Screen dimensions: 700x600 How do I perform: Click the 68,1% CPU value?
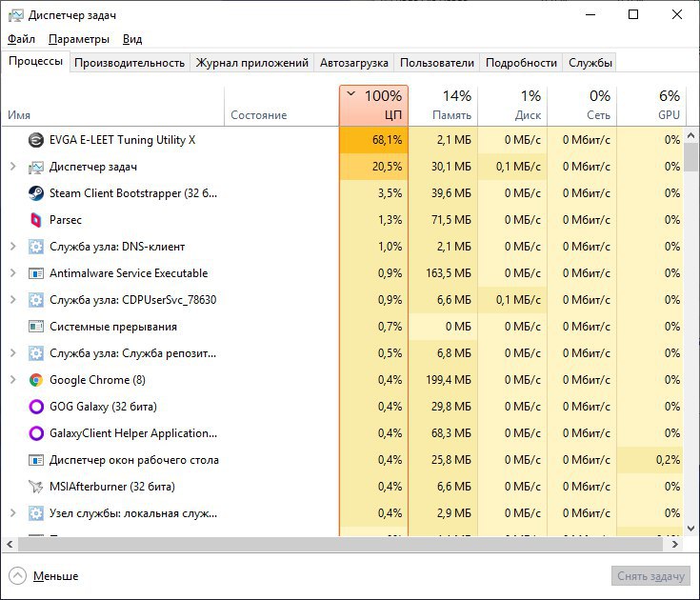click(387, 140)
